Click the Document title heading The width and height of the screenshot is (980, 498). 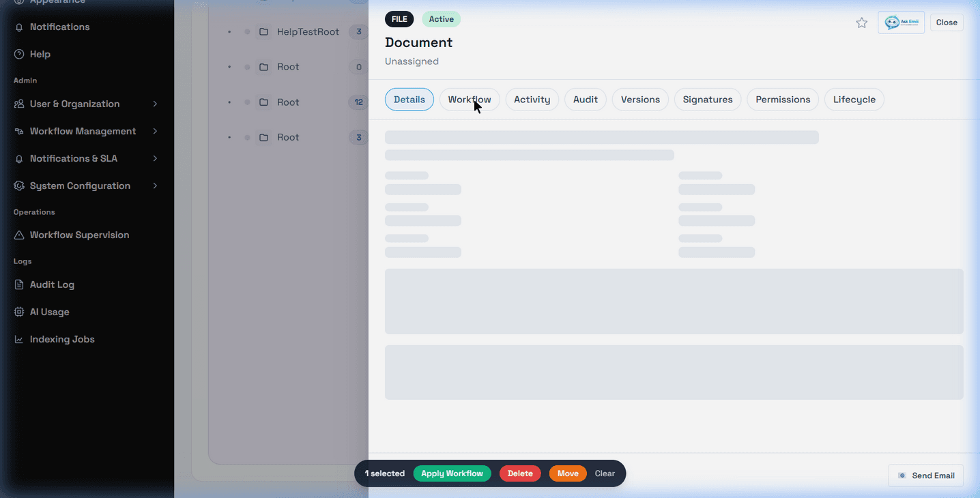pyautogui.click(x=418, y=42)
